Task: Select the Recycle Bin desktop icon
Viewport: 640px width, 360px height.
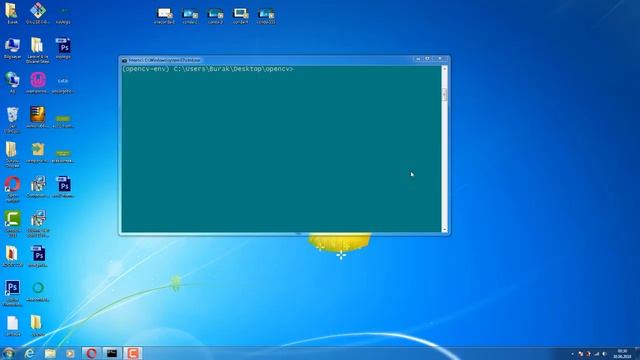Action: click(12, 120)
